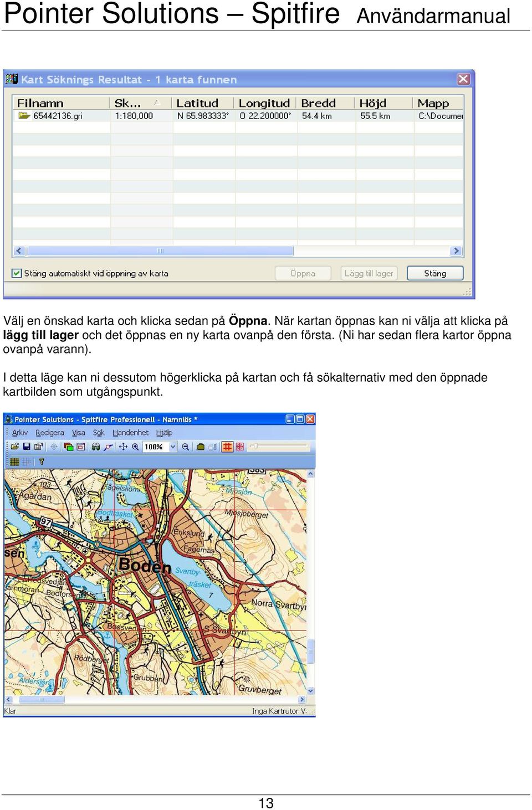Click the question mark help icon
532x810 pixels.
[42, 462]
